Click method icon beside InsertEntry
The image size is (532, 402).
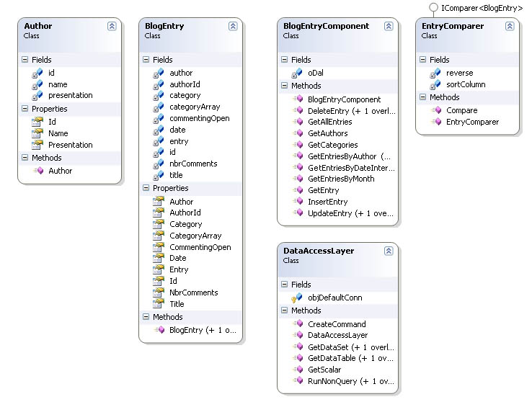298,202
